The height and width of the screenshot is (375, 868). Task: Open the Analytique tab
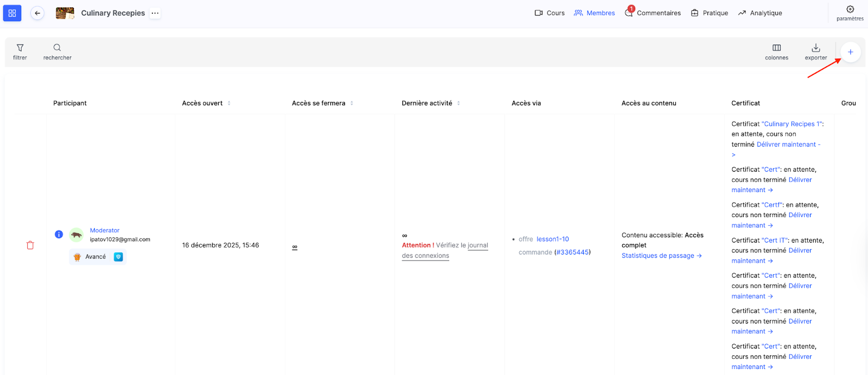(x=760, y=13)
